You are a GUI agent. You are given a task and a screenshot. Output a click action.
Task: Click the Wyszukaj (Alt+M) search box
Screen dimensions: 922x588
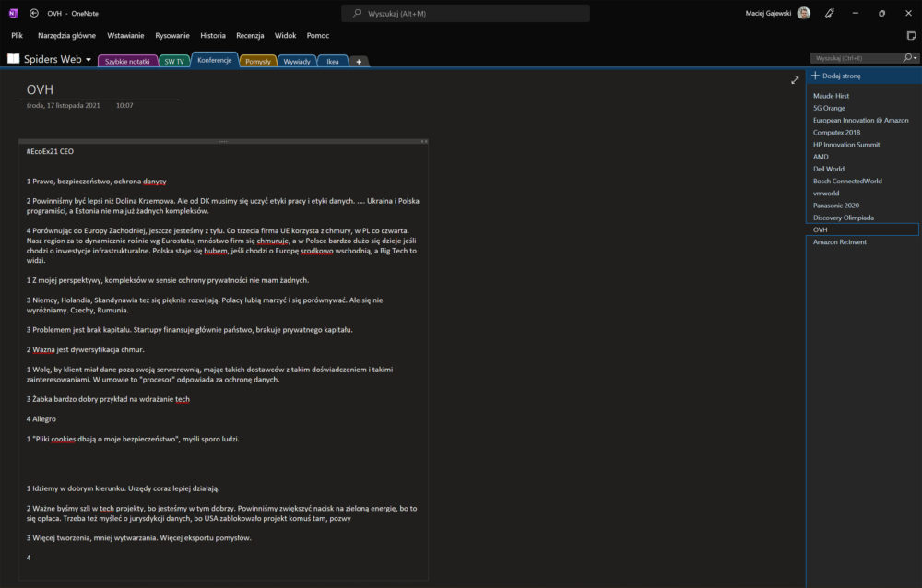click(466, 13)
